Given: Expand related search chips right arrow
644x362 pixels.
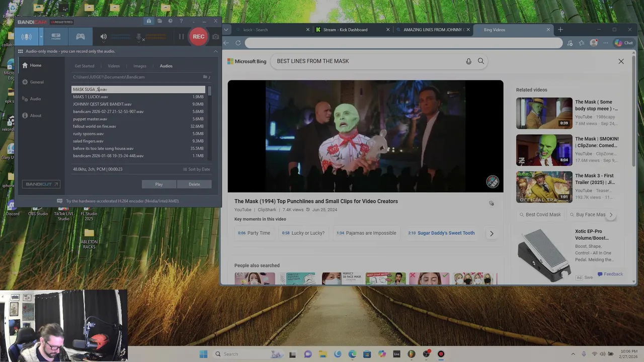Looking at the screenshot, I should coord(611,215).
